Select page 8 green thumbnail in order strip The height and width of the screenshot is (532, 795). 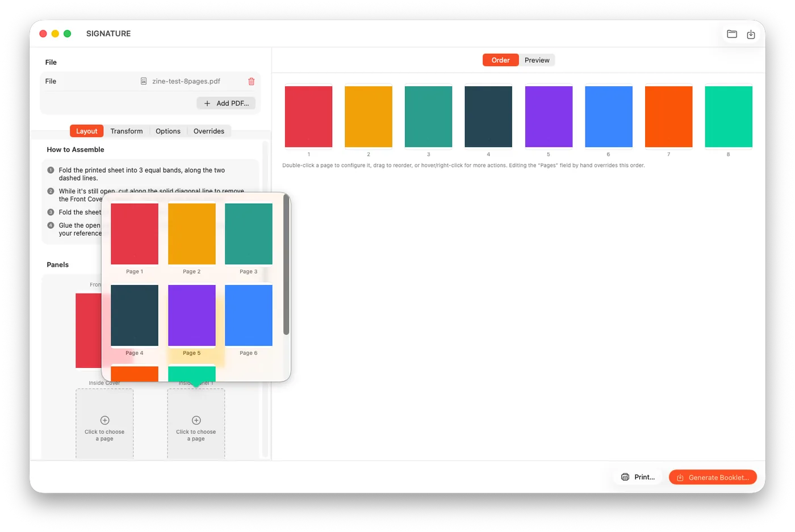coord(729,116)
